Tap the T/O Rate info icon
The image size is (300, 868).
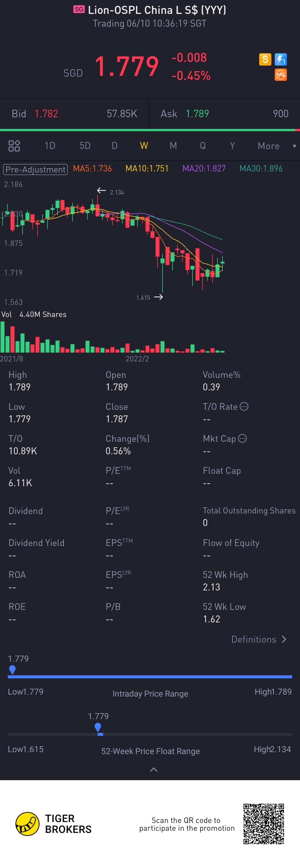click(244, 406)
